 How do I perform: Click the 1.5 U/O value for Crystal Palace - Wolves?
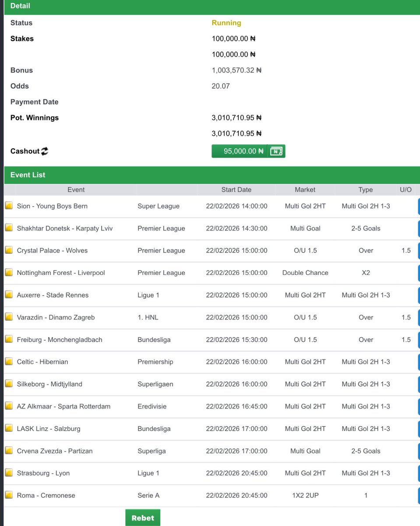[x=406, y=251]
